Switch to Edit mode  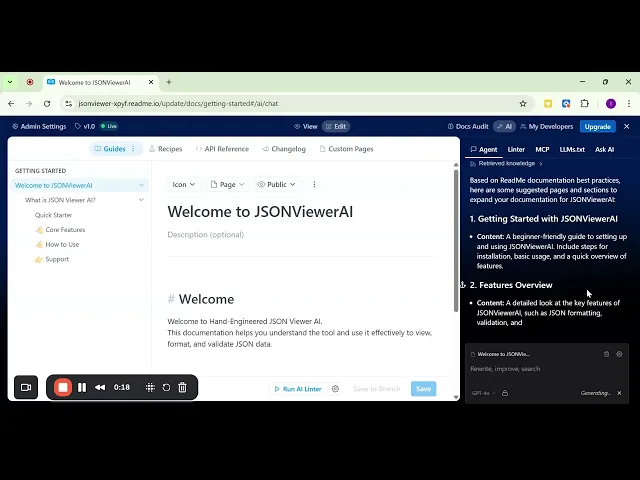click(x=336, y=127)
